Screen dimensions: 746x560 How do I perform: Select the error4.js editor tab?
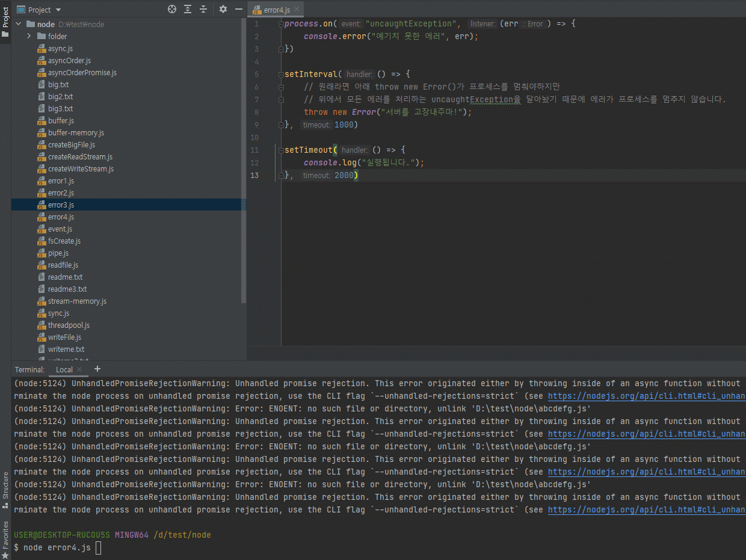point(276,10)
